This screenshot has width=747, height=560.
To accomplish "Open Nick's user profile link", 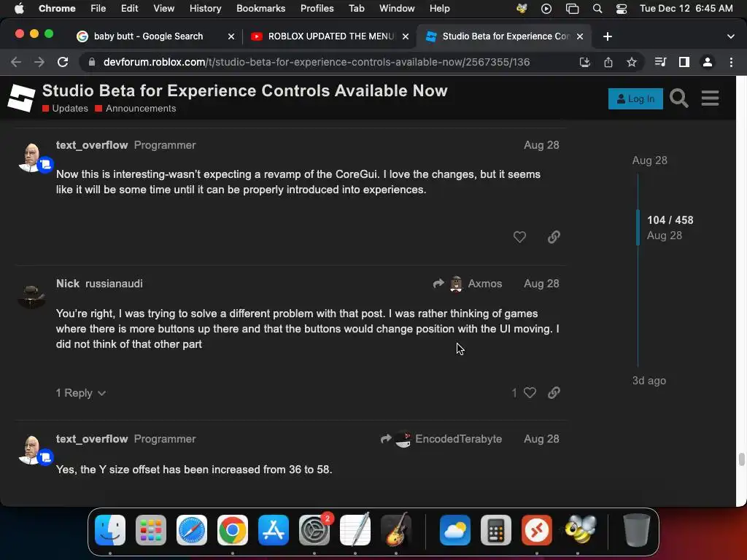I will [x=68, y=284].
